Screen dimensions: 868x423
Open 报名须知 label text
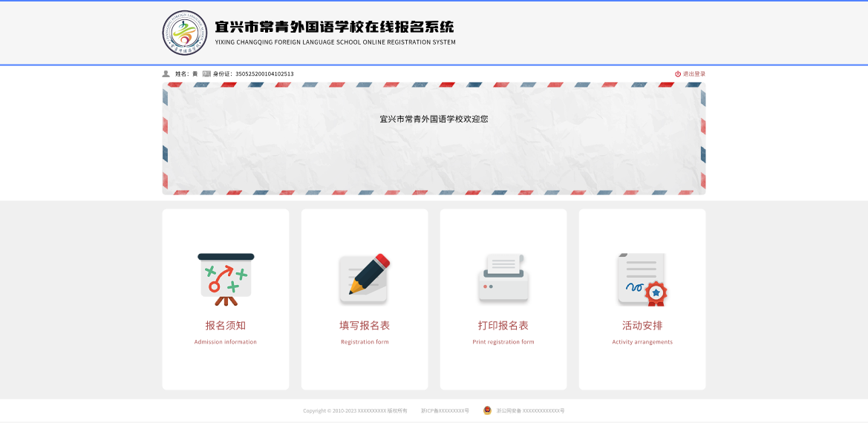pyautogui.click(x=225, y=326)
